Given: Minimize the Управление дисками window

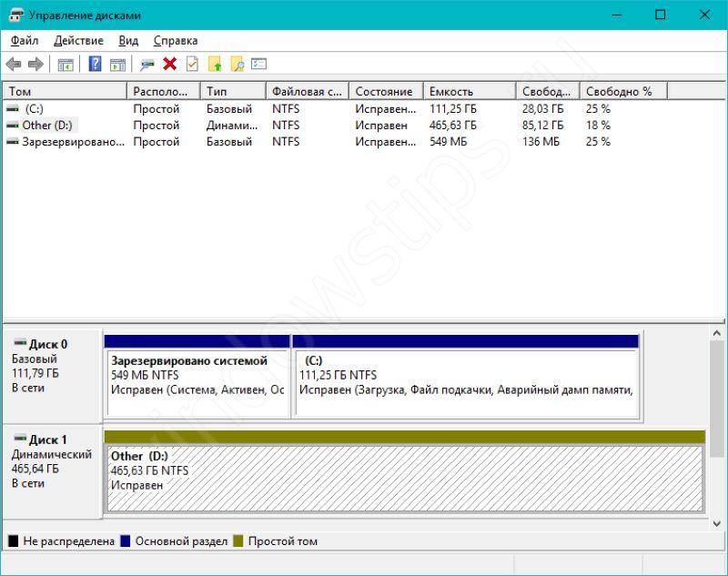Looking at the screenshot, I should click(617, 15).
